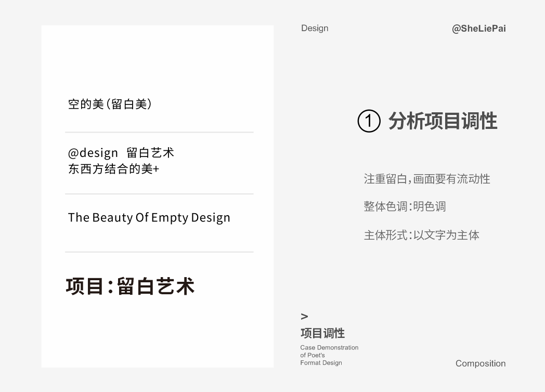
Task: Select the text 整体色调:明色调
Action: click(x=405, y=206)
